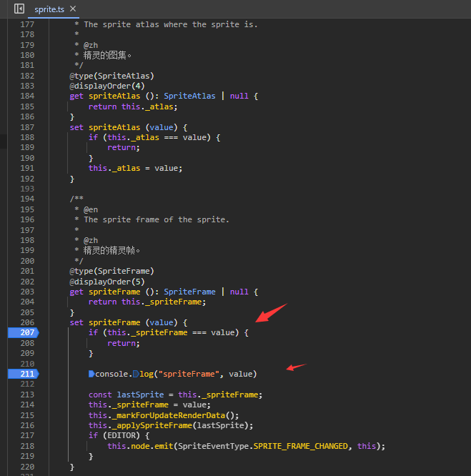Click comment 'The sprite frame of the sprite.'

coord(157,219)
